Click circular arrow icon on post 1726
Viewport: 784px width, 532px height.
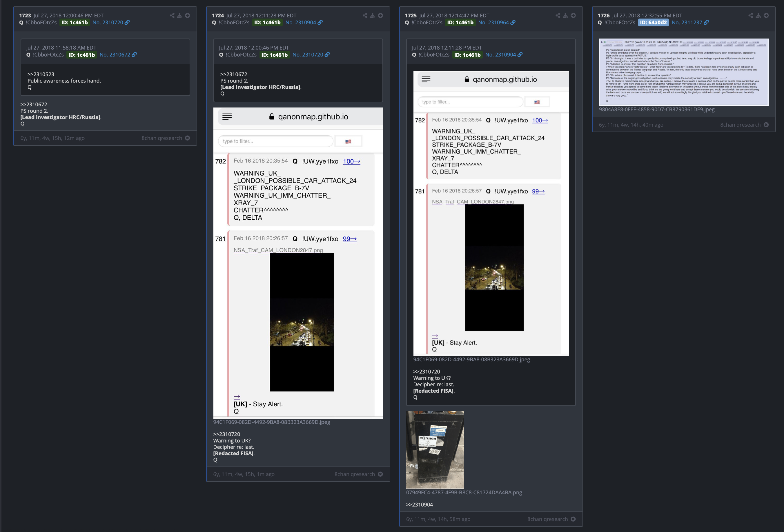tap(766, 16)
